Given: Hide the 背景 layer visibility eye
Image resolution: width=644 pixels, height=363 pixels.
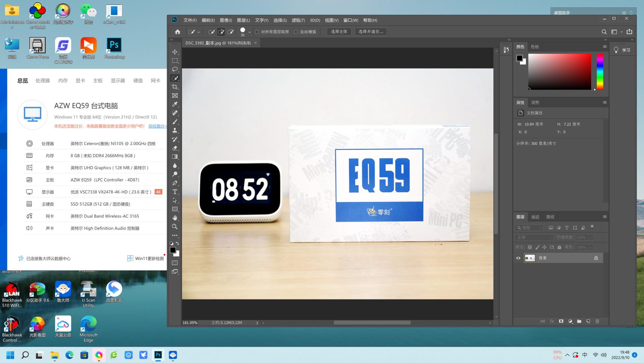Looking at the screenshot, I should pos(518,258).
